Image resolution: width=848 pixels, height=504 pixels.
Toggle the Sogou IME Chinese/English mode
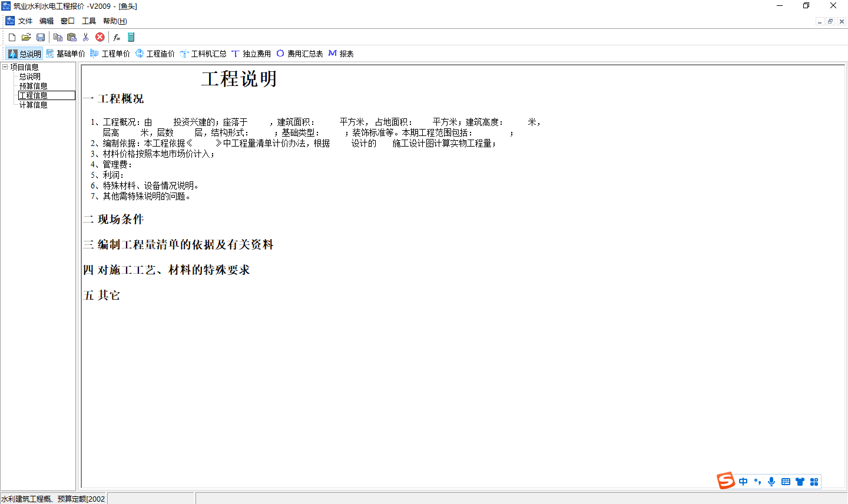pos(743,482)
